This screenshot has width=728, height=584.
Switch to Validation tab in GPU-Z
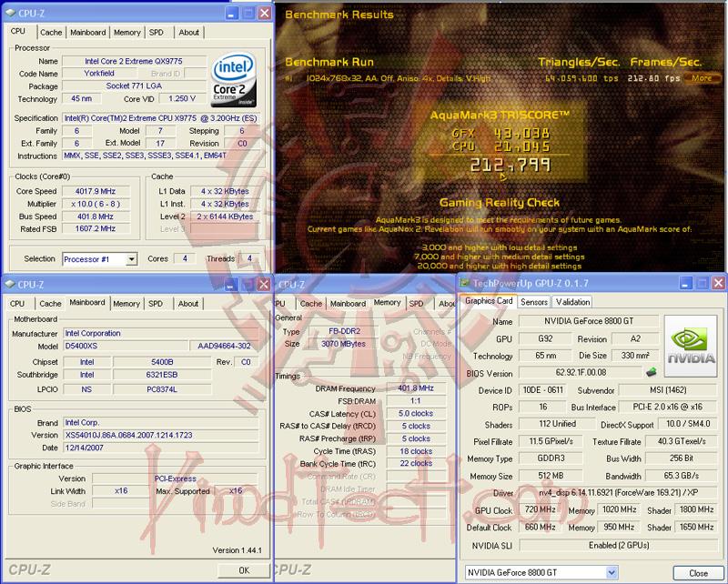(x=573, y=302)
